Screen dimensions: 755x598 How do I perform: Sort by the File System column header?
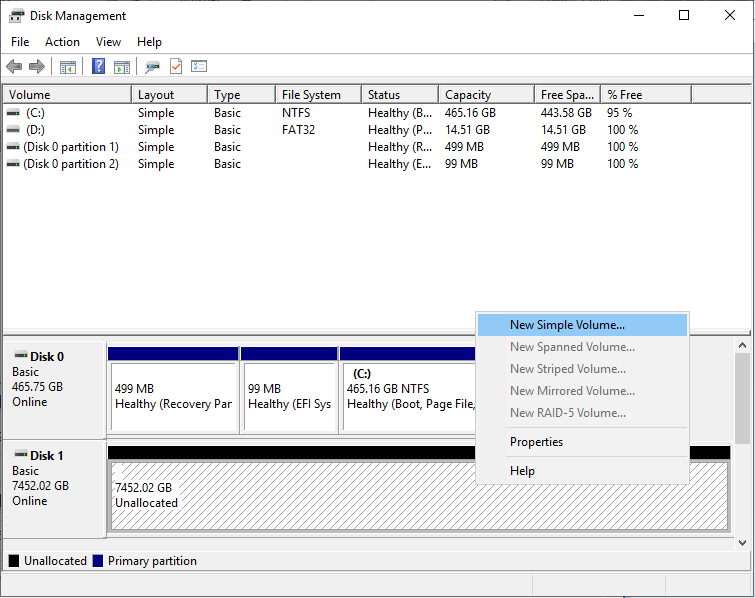(319, 95)
